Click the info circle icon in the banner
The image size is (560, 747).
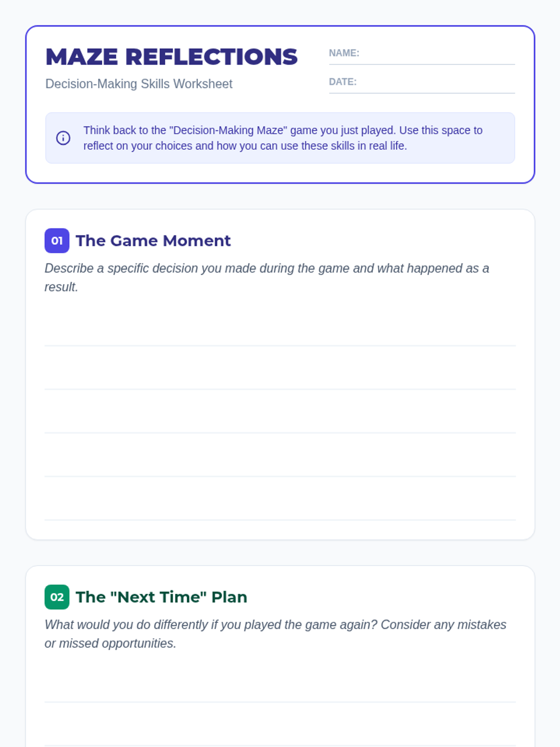(x=63, y=138)
